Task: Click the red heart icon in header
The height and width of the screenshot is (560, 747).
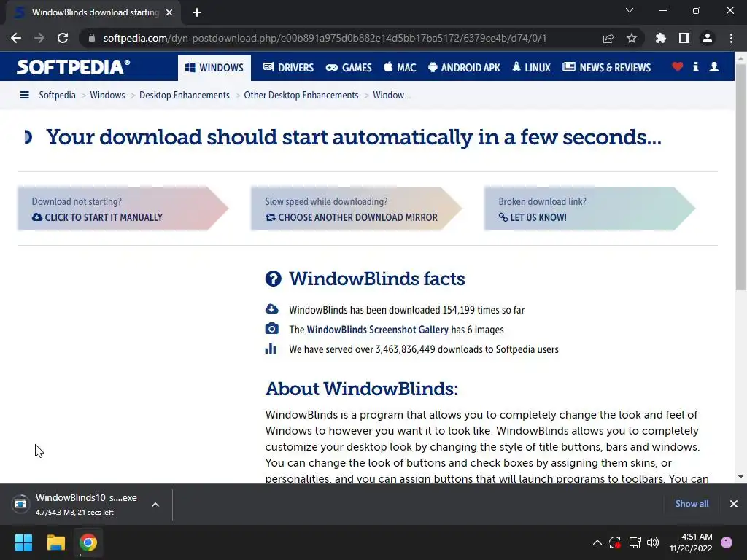Action: coord(677,67)
